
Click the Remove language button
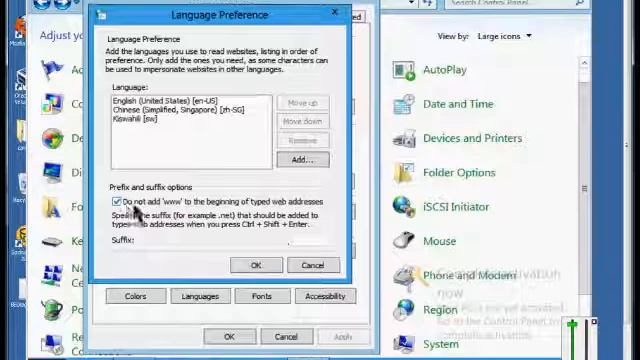pyautogui.click(x=303, y=140)
